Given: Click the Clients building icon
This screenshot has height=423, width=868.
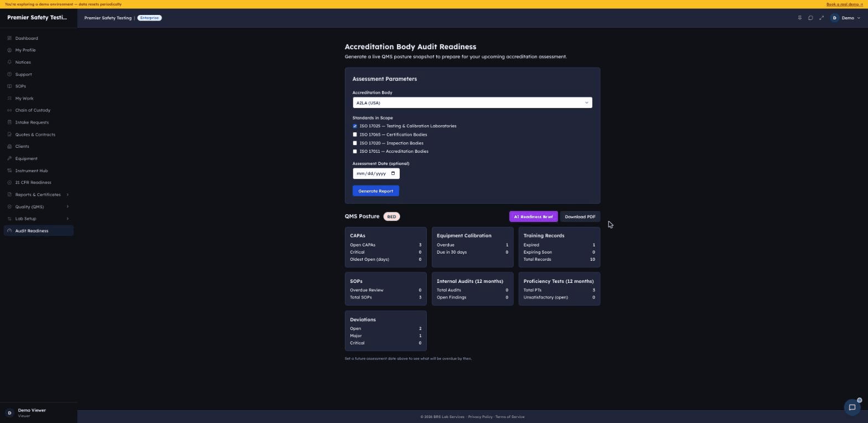Looking at the screenshot, I should click(9, 146).
